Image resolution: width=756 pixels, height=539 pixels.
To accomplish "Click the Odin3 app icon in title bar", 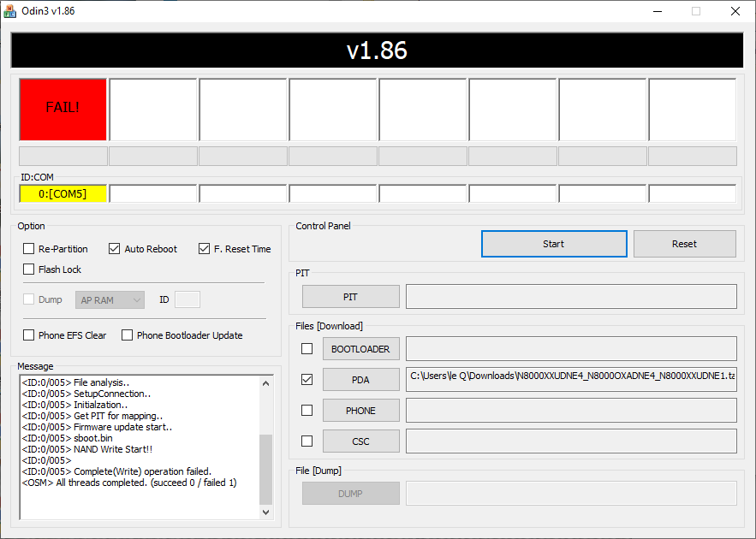I will point(9,11).
